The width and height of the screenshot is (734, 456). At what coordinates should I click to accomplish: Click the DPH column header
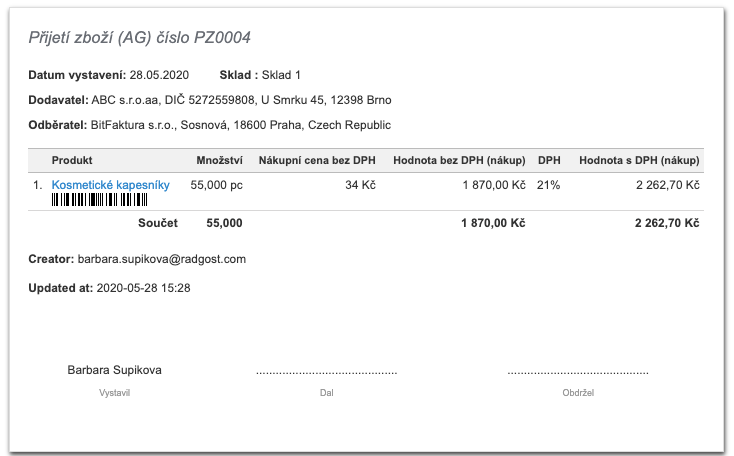(x=549, y=160)
